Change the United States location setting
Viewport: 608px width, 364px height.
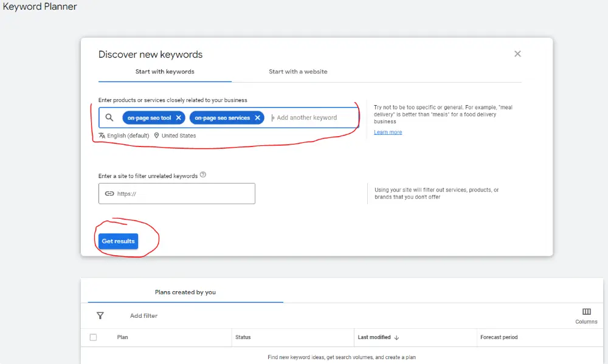point(175,136)
